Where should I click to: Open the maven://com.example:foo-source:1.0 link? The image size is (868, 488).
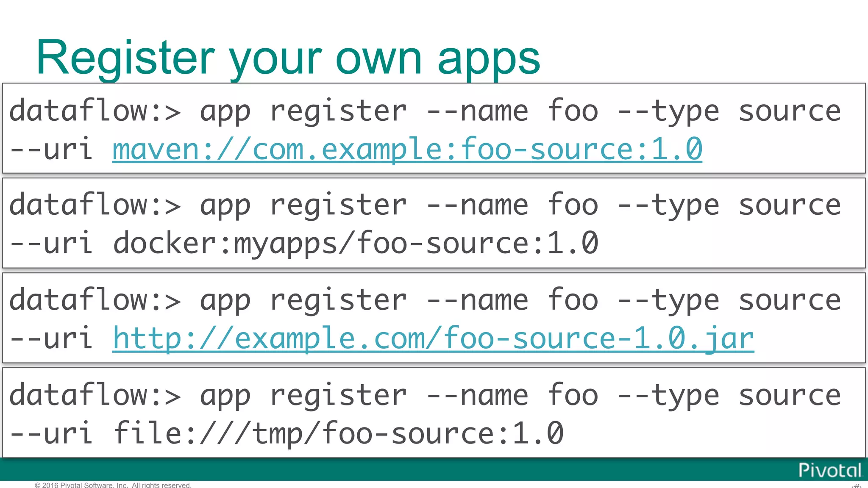pos(407,150)
